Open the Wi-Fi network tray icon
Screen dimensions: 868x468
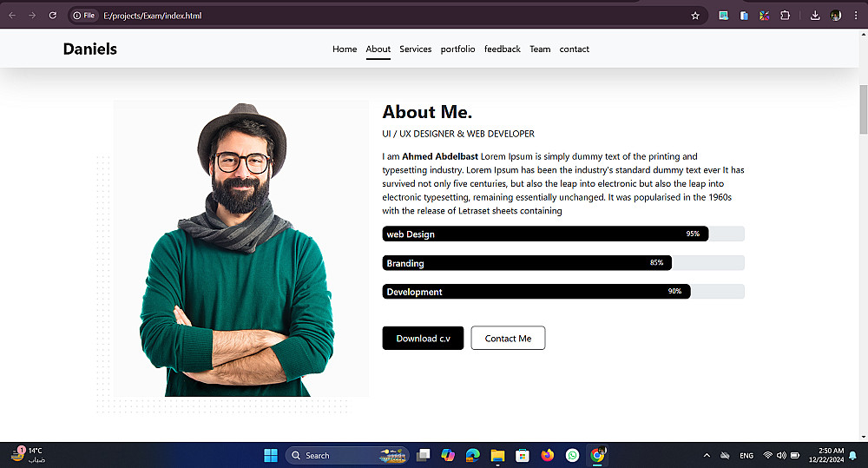tap(767, 455)
